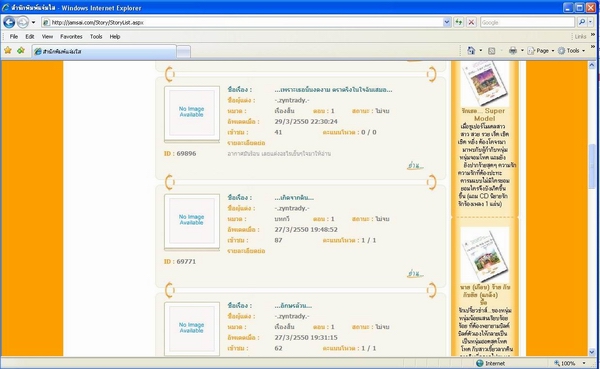The image size is (600, 369).
Task: Click the search magnifier button
Action: pos(582,23)
